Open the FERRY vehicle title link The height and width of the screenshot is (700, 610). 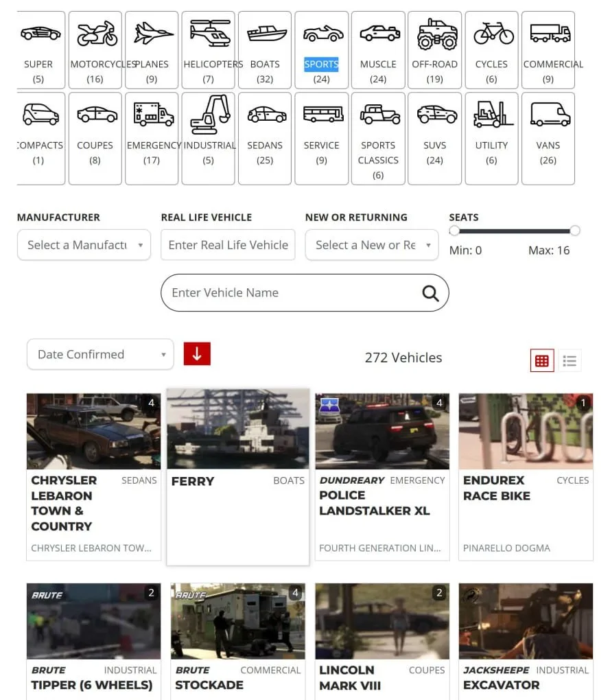(x=193, y=481)
